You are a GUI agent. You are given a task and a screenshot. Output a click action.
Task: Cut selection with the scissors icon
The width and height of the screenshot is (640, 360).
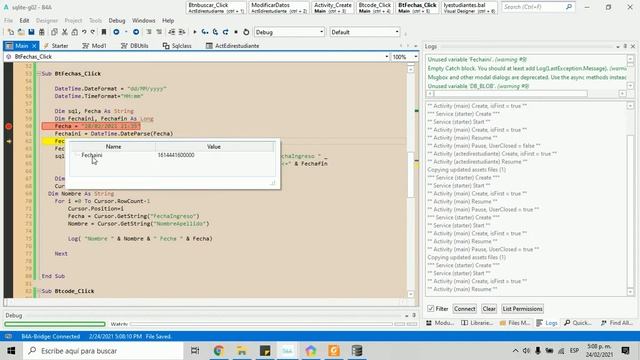(64, 32)
